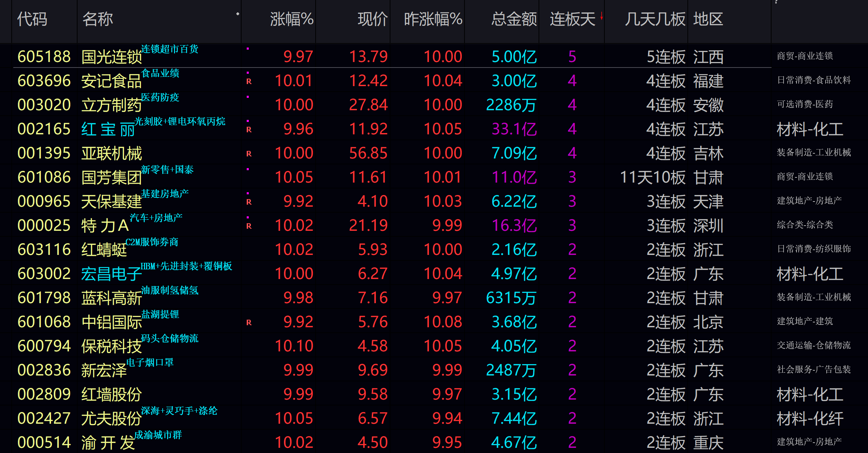Open stock name 保税科技
Image resolution: width=868 pixels, height=453 pixels.
[112, 346]
